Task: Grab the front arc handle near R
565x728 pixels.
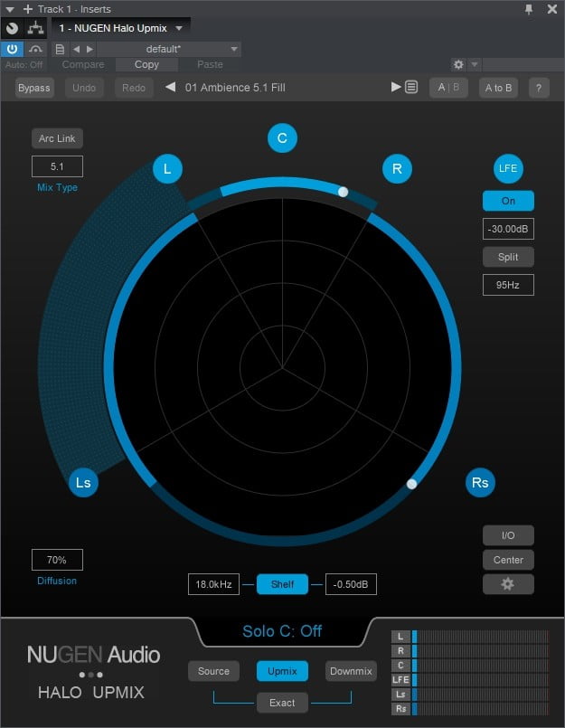Action: pos(344,192)
